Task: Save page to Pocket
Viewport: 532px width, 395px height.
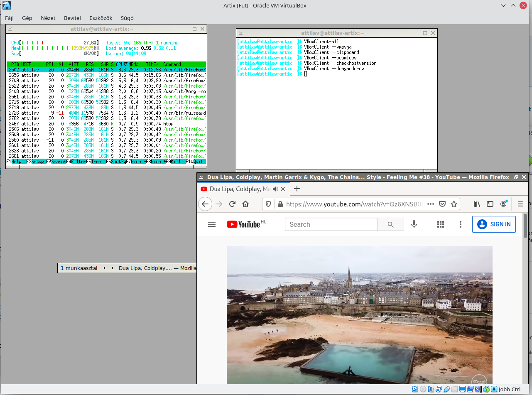Action: pos(442,204)
